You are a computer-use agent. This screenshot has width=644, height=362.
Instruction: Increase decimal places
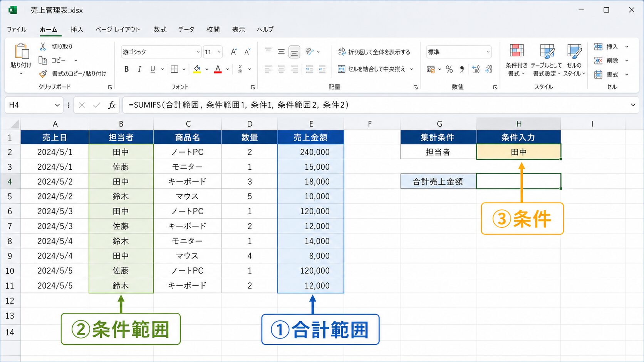tap(476, 69)
